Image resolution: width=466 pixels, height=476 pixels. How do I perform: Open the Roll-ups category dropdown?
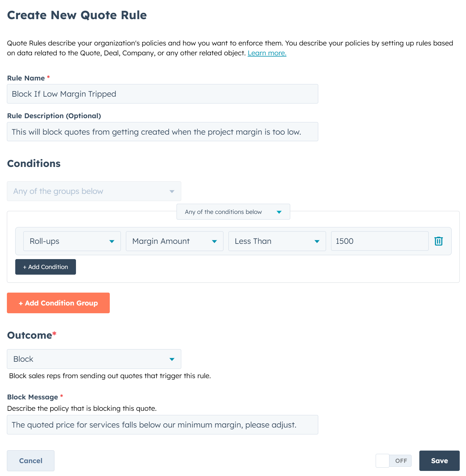point(72,241)
